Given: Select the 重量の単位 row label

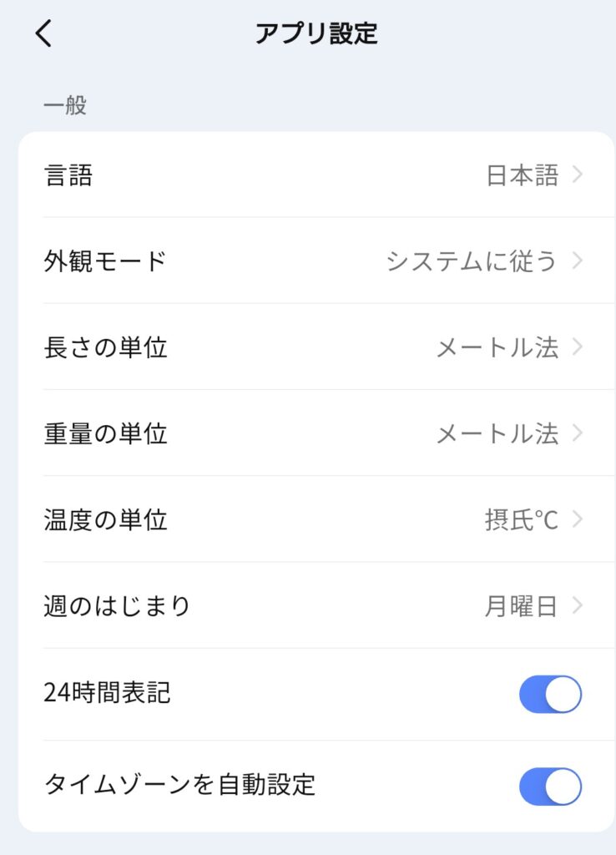Looking at the screenshot, I should 105,433.
